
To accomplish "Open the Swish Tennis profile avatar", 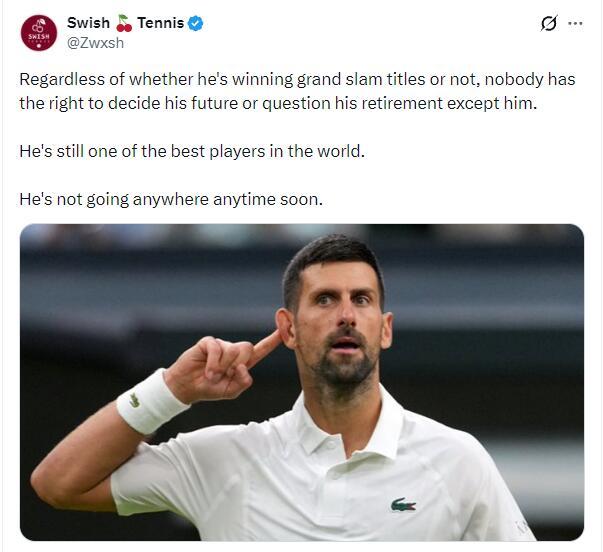I will [x=39, y=33].
